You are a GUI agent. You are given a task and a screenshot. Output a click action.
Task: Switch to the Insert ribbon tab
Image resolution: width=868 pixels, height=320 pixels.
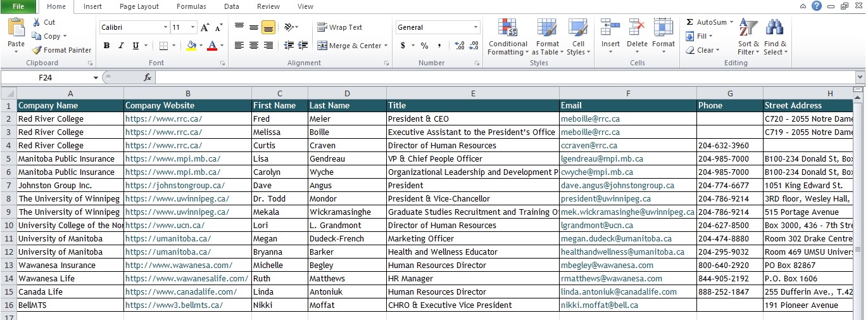click(x=93, y=6)
